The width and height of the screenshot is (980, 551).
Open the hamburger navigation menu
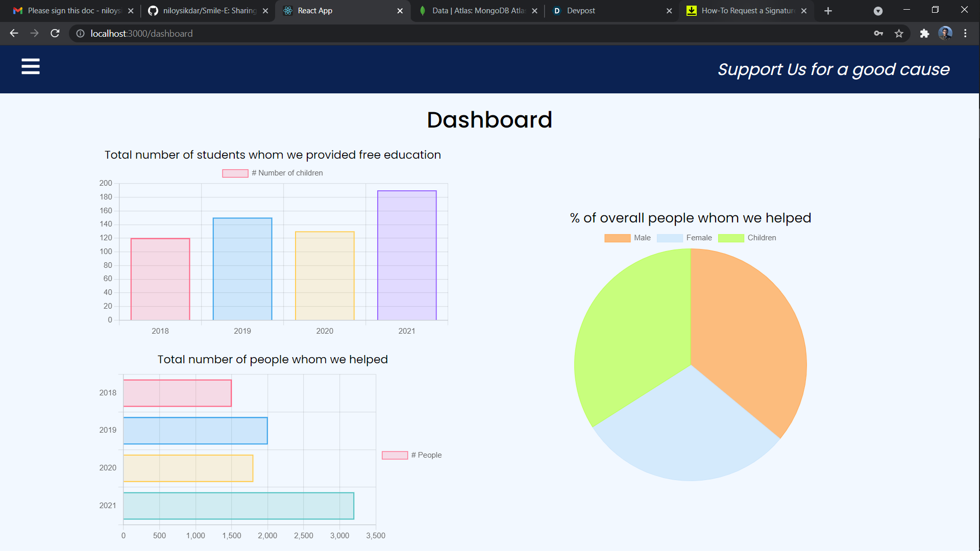point(31,66)
